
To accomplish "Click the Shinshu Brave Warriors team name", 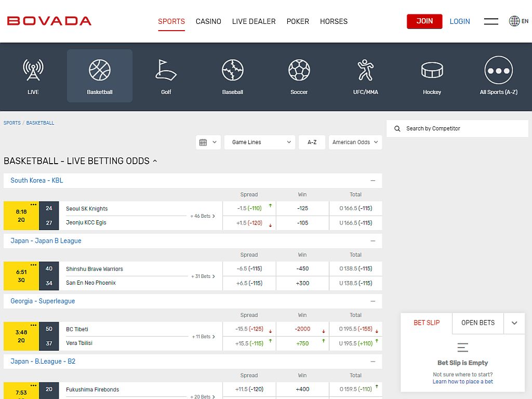I will (95, 269).
